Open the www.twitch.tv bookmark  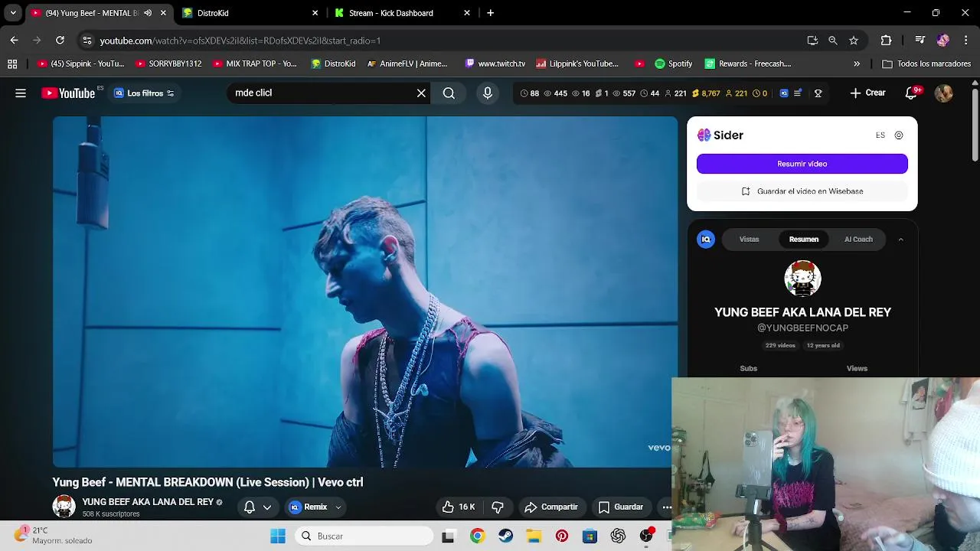495,64
